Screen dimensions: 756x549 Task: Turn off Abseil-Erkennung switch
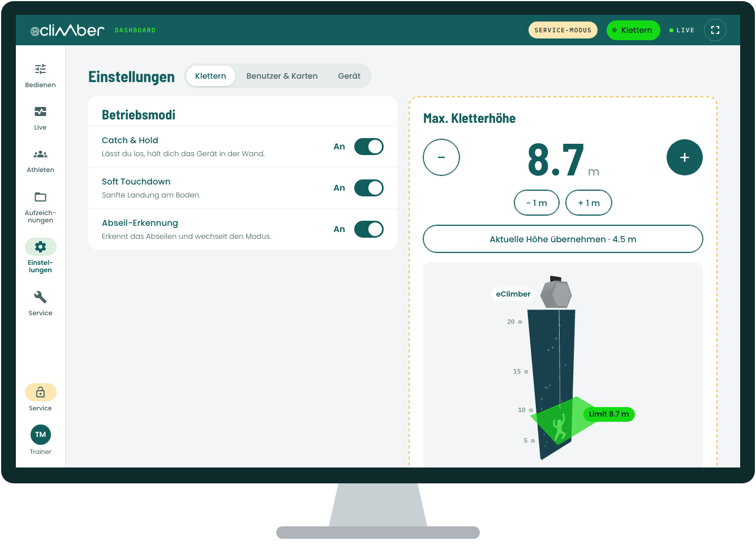pyautogui.click(x=369, y=229)
